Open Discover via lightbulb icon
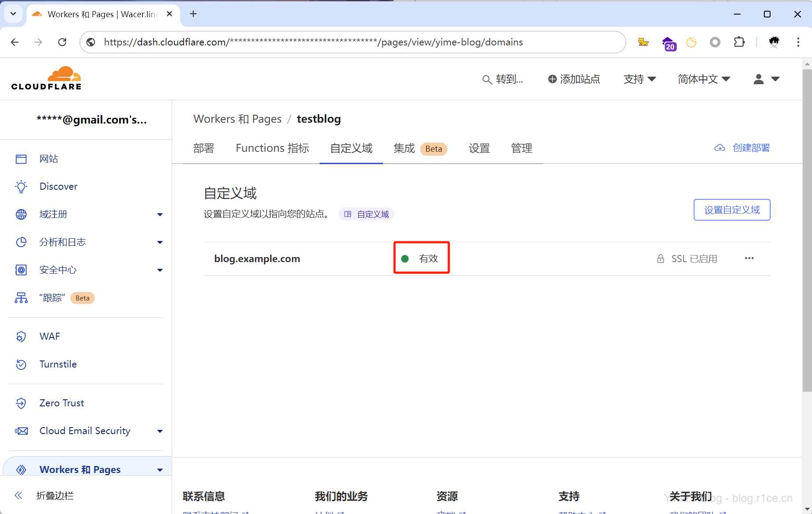 [21, 187]
